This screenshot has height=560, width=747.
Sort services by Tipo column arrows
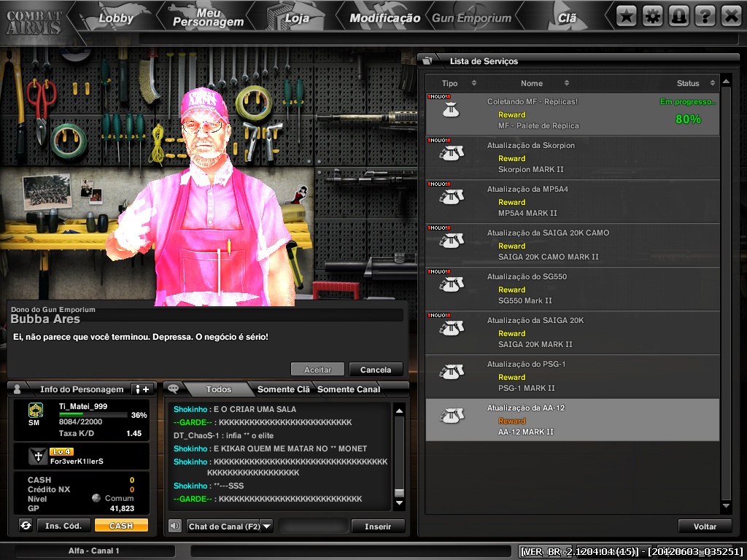pos(474,83)
